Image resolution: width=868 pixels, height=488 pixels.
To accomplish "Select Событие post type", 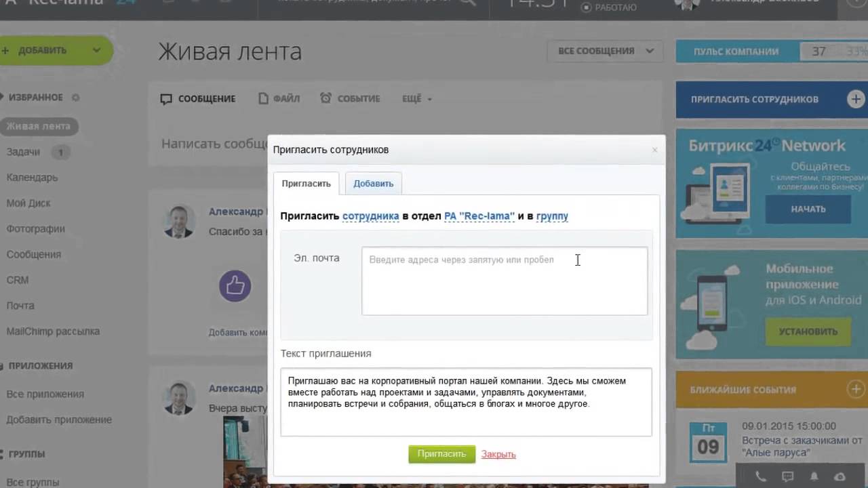I will 350,99.
